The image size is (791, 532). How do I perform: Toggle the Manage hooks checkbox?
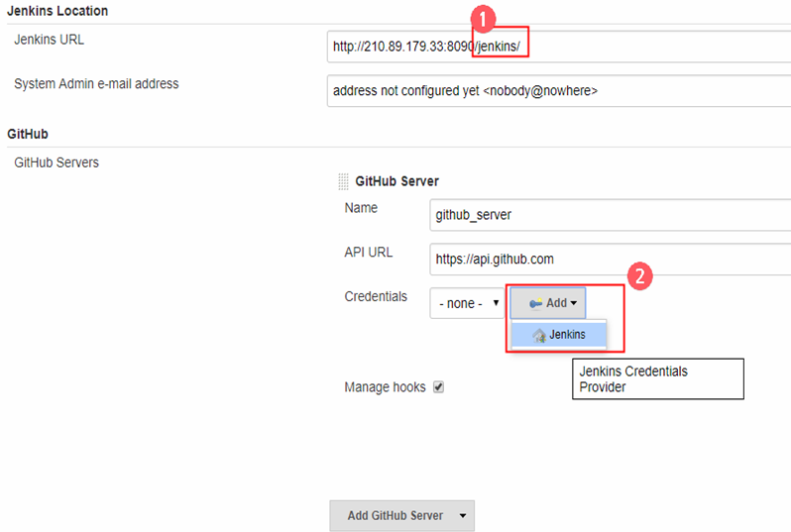tap(438, 387)
